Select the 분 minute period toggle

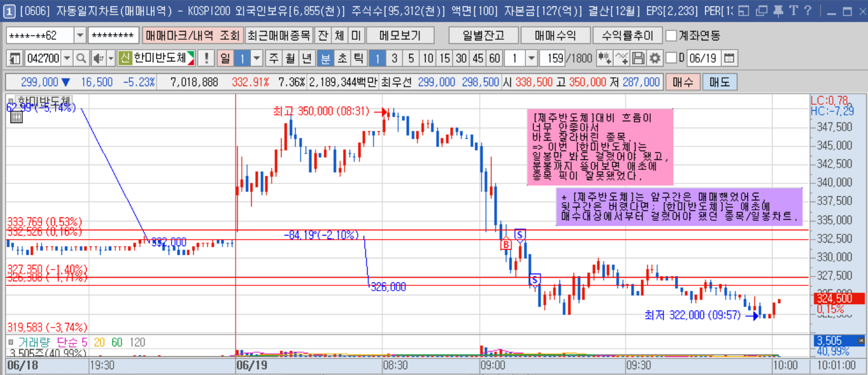pyautogui.click(x=325, y=58)
